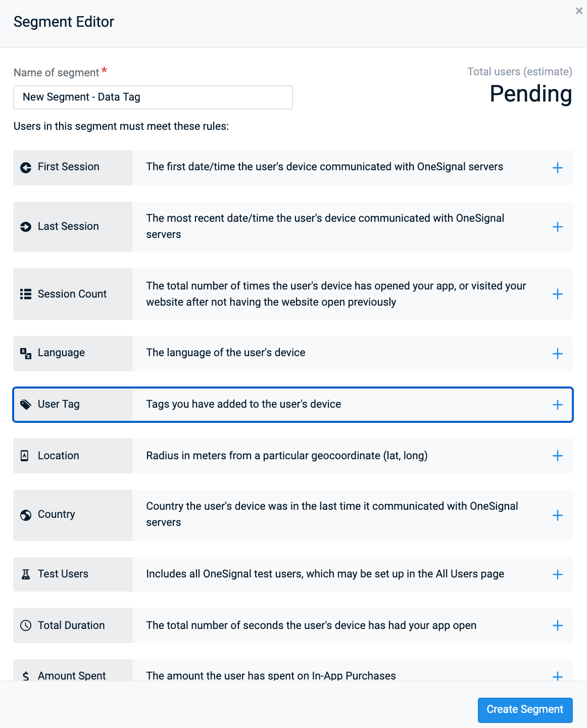587x728 pixels.
Task: Click the First Session arrow icon
Action: click(26, 168)
